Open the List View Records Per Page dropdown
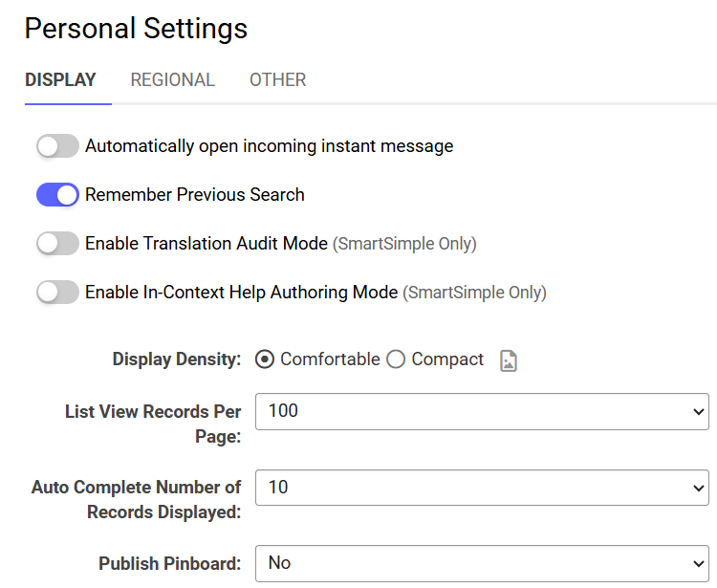The width and height of the screenshot is (717, 588). tap(482, 411)
